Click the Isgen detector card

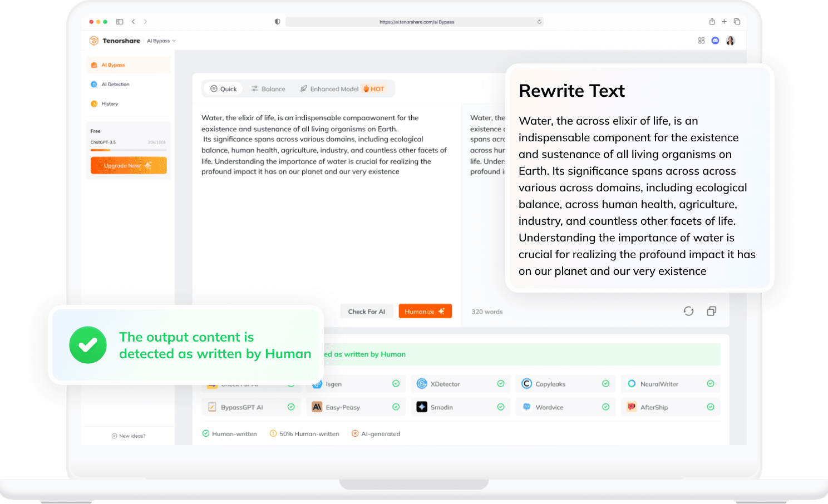click(356, 384)
